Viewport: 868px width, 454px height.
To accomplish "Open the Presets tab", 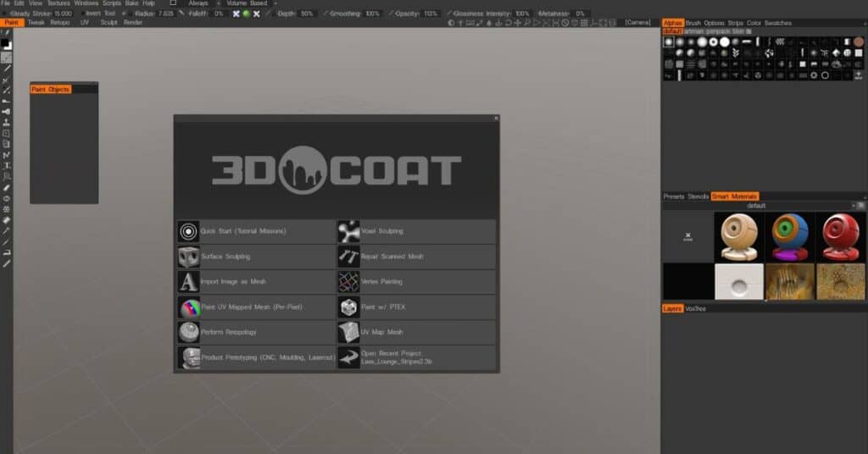I will tap(674, 197).
